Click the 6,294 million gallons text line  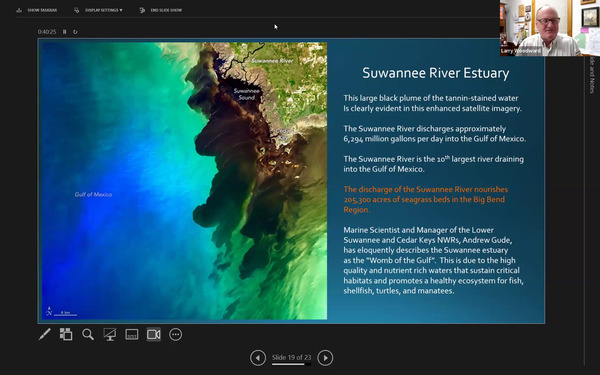pos(435,139)
